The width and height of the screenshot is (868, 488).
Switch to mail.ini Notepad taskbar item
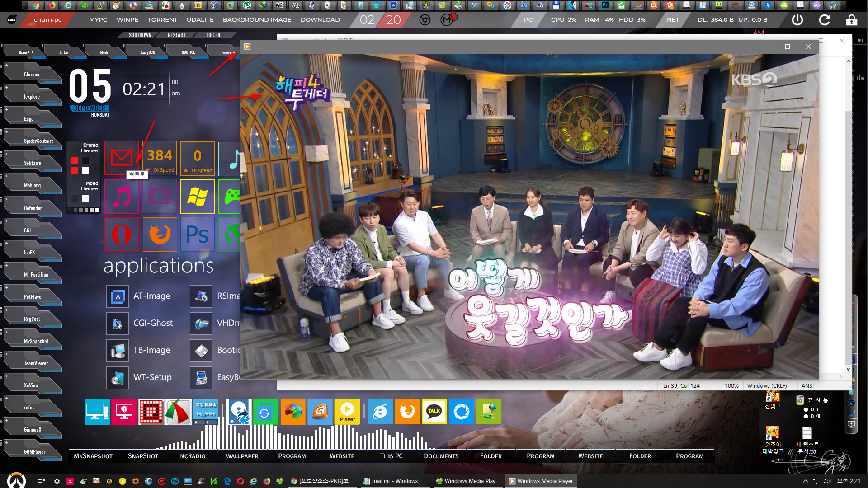tap(394, 481)
